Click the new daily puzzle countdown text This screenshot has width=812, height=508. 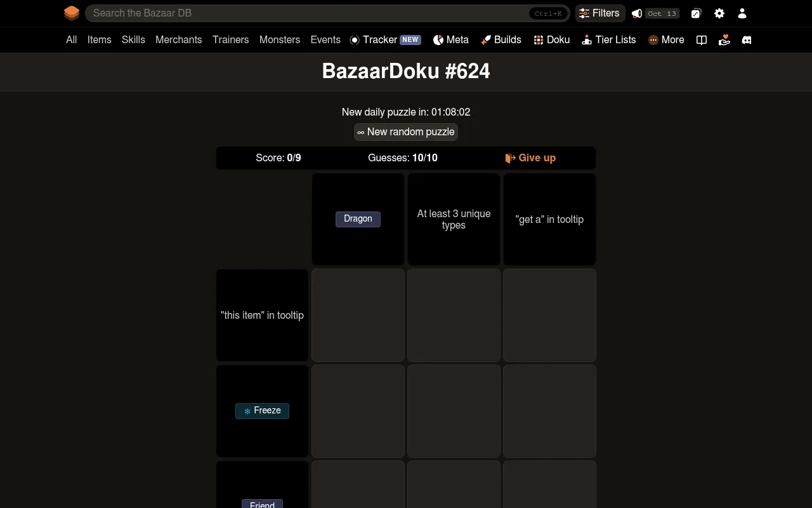point(406,112)
